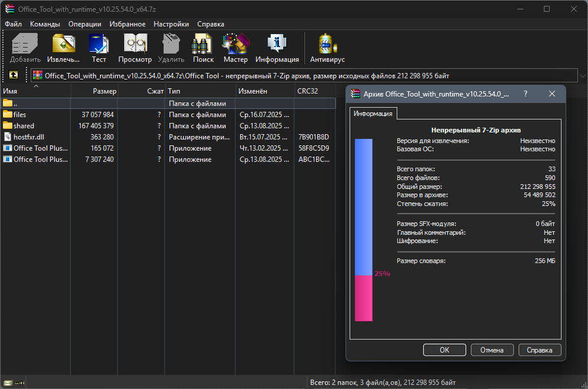
Task: Click the WinRAR icon in the main title bar
Action: [10, 9]
